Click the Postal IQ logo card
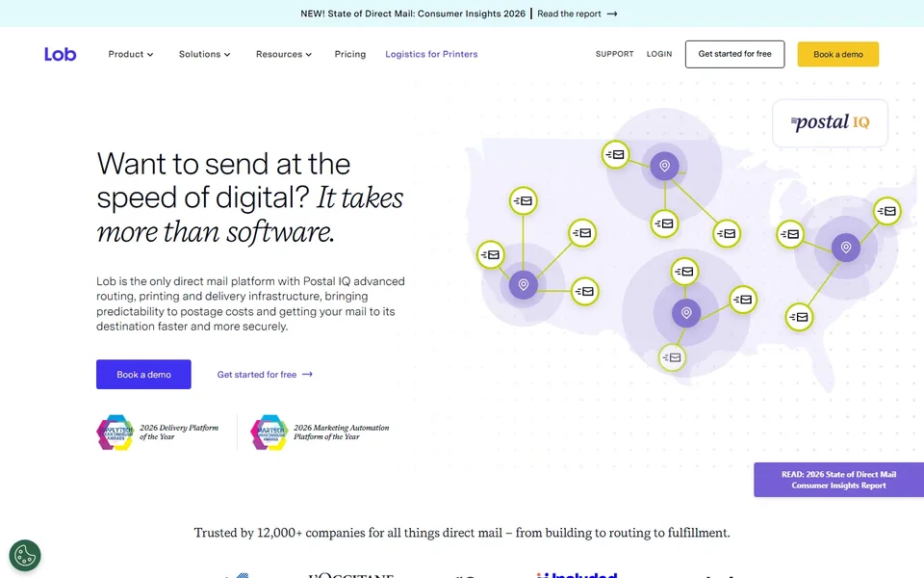 (830, 122)
